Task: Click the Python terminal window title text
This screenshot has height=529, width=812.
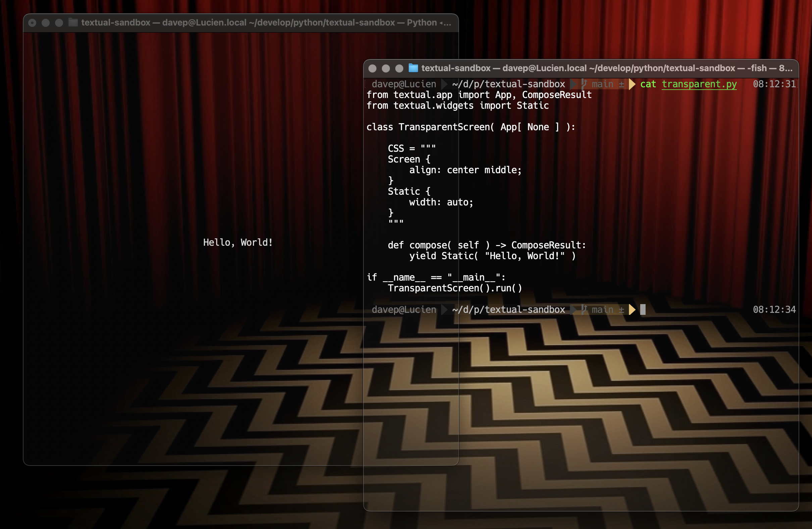Action: click(266, 22)
